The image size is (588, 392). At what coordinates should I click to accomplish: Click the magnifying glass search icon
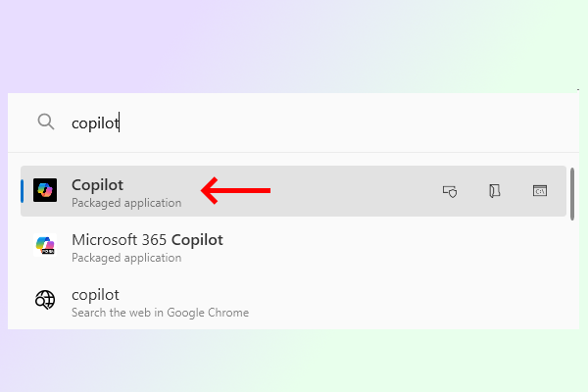[x=45, y=122]
